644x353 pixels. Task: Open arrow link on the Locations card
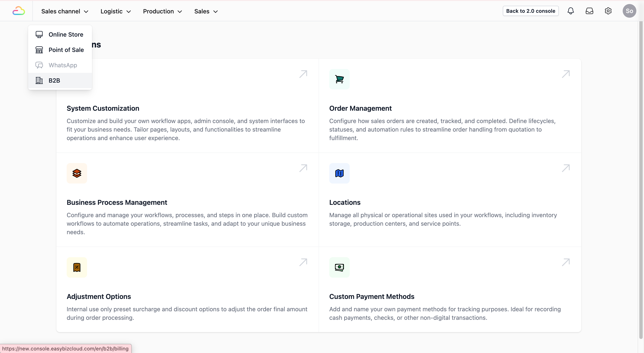point(566,168)
